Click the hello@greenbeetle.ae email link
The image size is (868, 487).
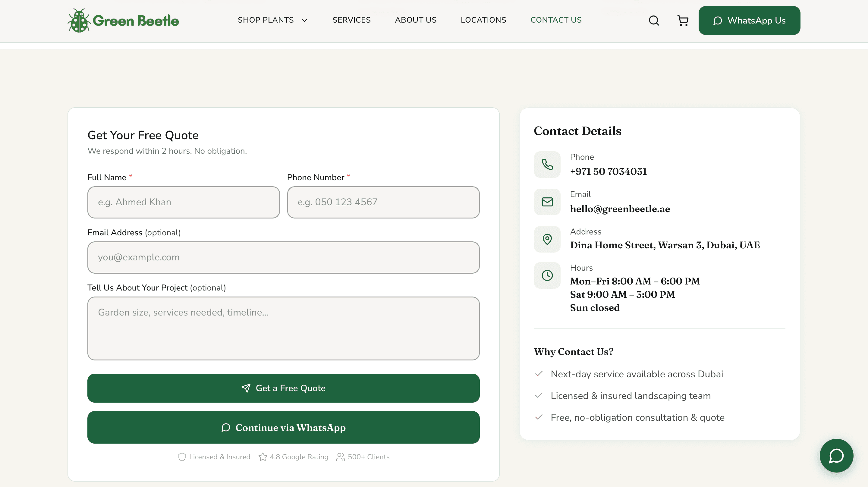[620, 209]
